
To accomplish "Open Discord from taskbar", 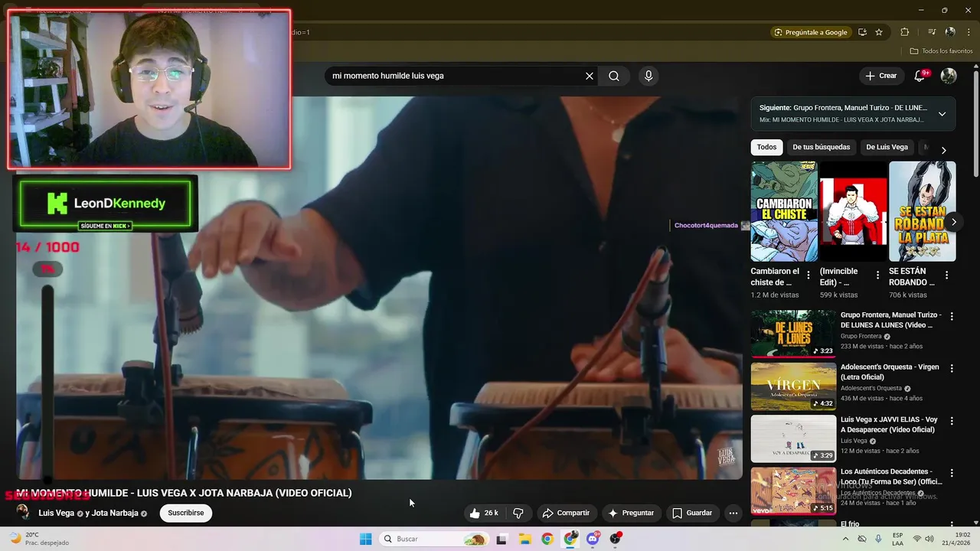I will click(x=593, y=539).
